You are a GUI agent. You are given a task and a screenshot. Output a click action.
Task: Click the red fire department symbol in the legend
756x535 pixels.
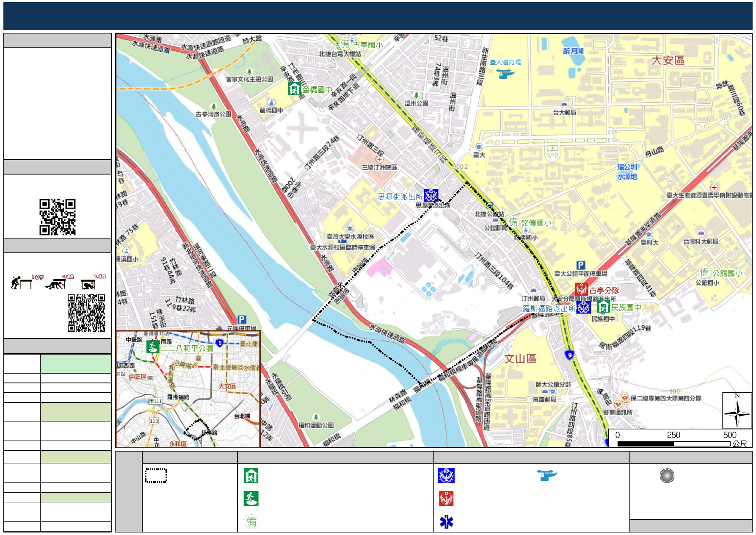tap(446, 499)
